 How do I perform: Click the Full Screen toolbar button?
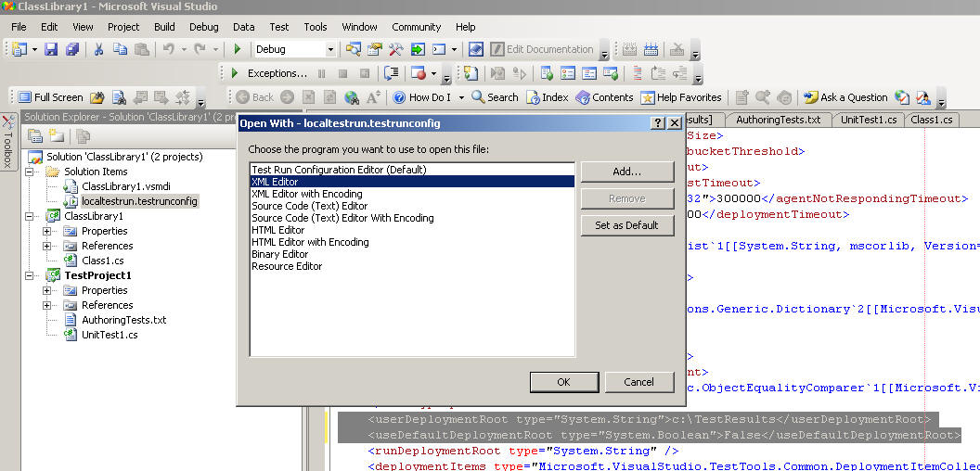(51, 97)
